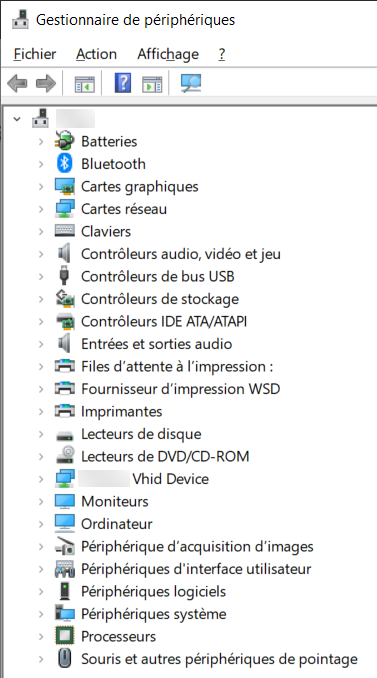Click the USB connector icon for bus controllers
Viewport: 377px width, 678px height.
coord(64,276)
